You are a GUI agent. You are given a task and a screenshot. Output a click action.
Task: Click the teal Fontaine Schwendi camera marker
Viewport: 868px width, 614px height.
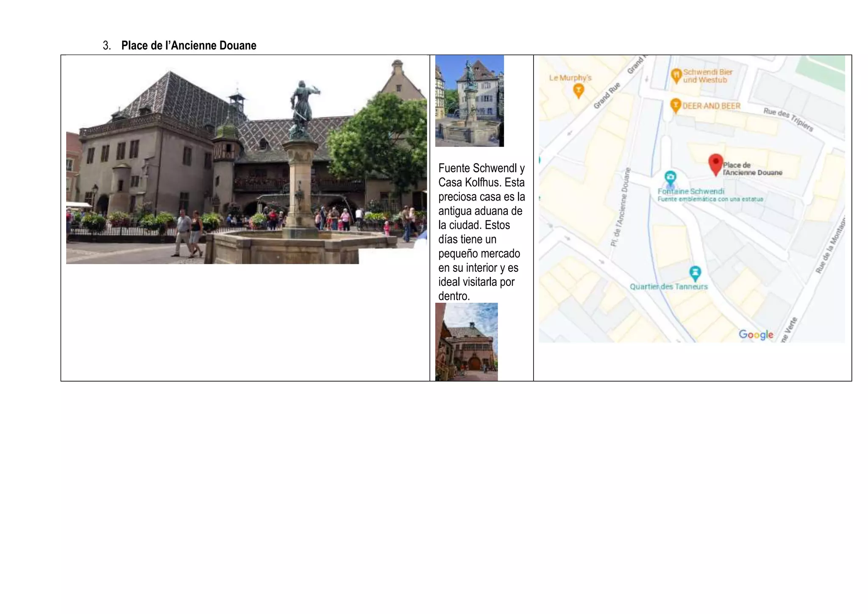[x=670, y=178]
